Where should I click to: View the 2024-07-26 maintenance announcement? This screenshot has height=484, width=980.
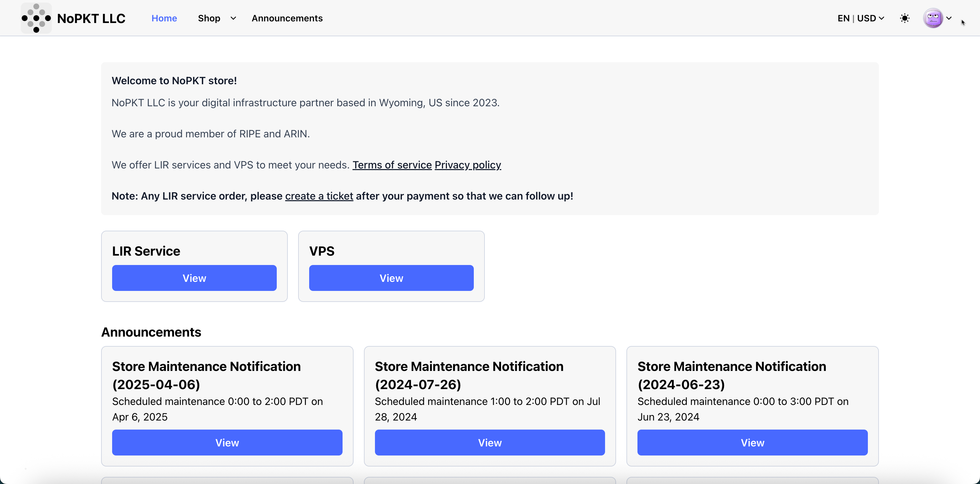pos(490,443)
